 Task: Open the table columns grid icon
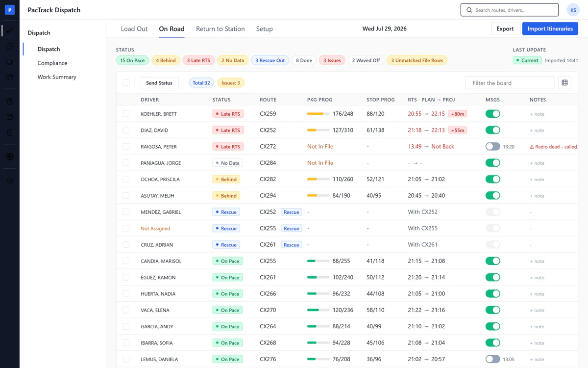(564, 82)
